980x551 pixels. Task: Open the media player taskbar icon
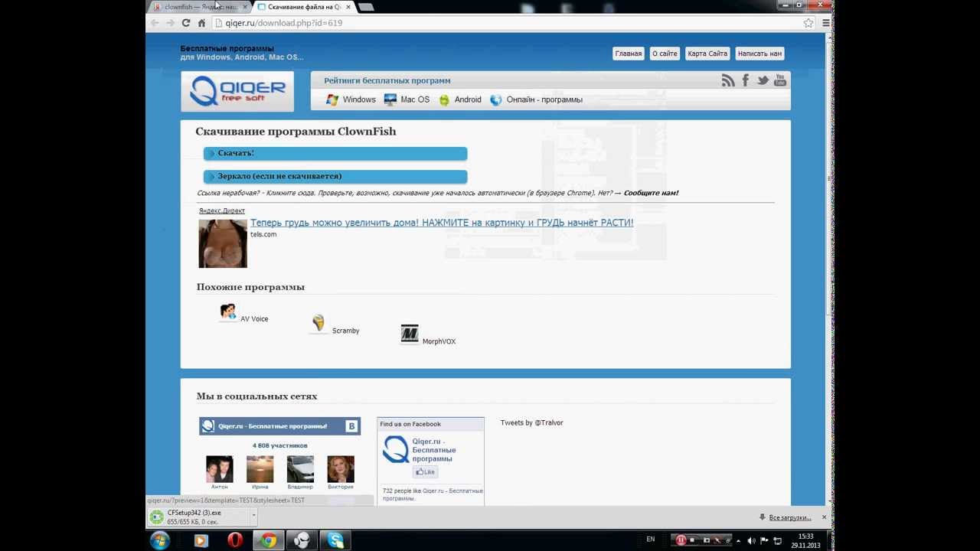[x=201, y=540]
